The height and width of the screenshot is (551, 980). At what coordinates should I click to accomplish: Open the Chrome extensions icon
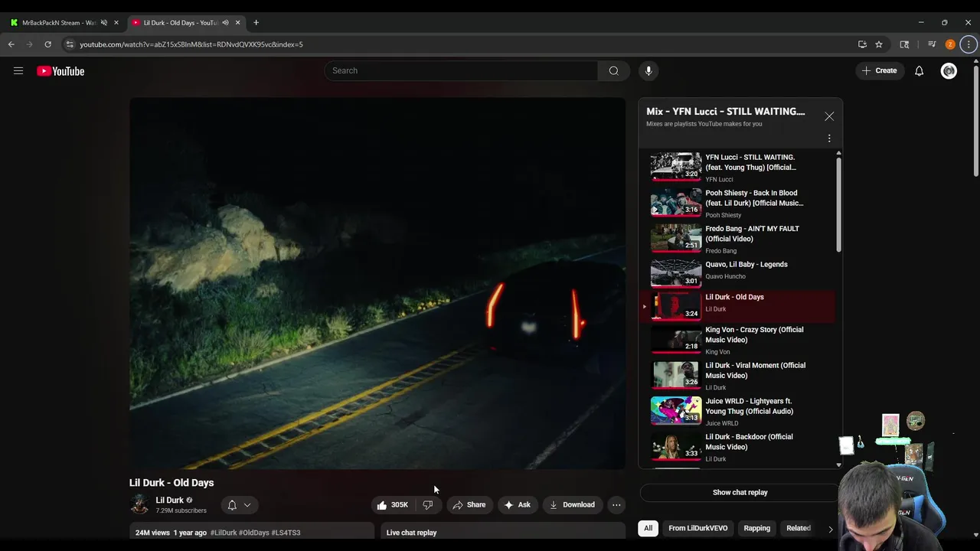pos(904,44)
